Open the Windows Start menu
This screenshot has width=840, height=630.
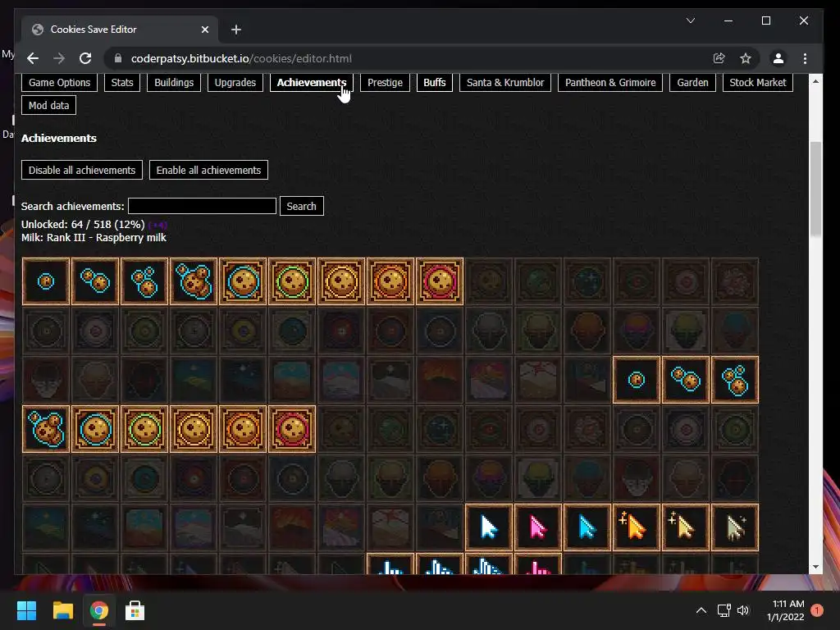[x=26, y=610]
